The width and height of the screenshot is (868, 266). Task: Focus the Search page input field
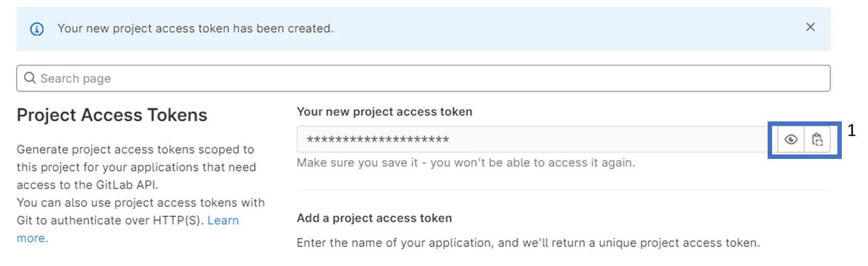pyautogui.click(x=423, y=78)
